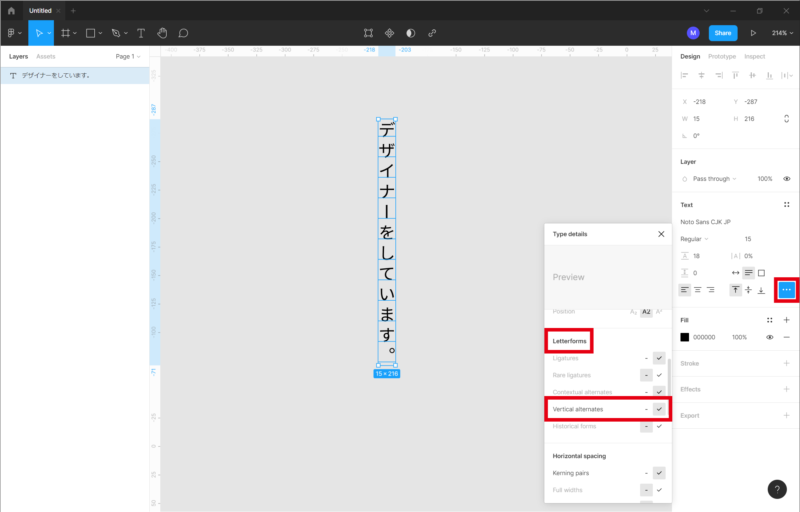The width and height of the screenshot is (800, 512).
Task: Open type details three-dot button
Action: pos(787,290)
